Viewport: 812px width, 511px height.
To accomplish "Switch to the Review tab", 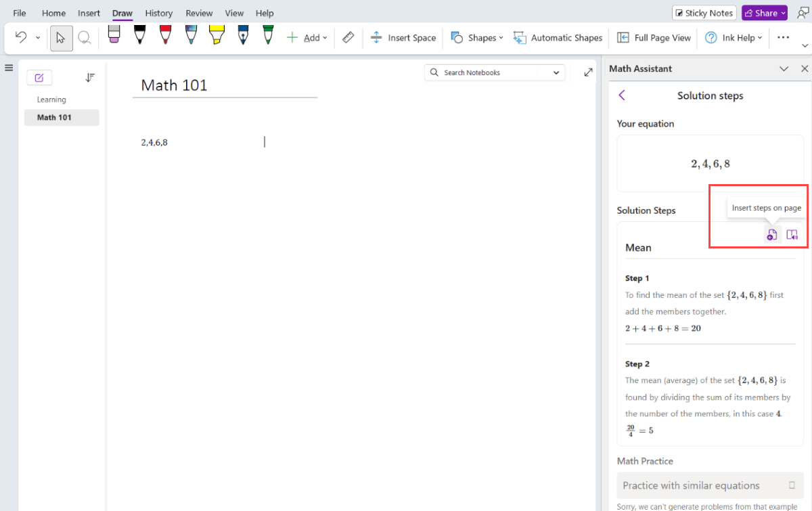I will point(199,13).
